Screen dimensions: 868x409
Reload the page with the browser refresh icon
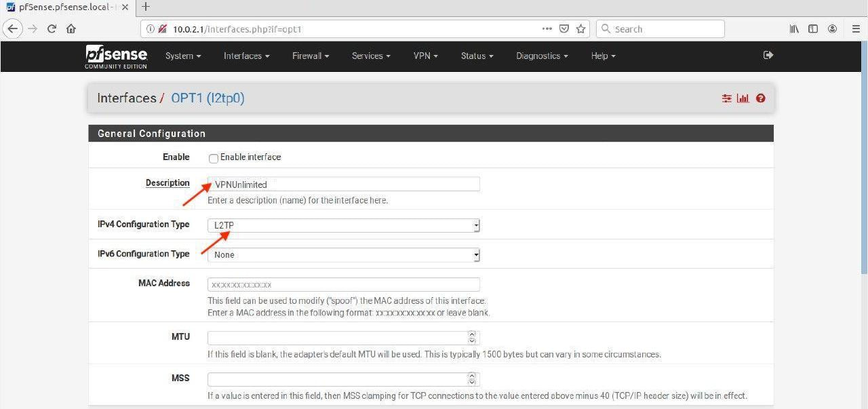point(52,29)
